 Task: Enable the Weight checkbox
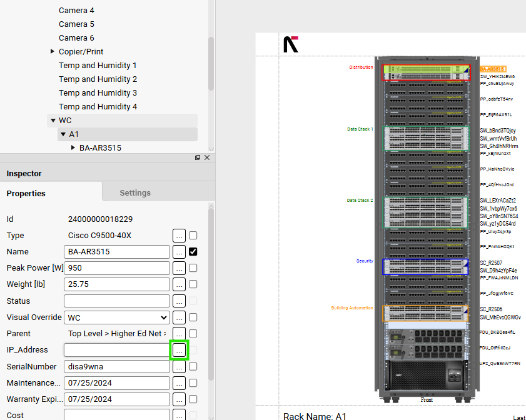coord(193,284)
